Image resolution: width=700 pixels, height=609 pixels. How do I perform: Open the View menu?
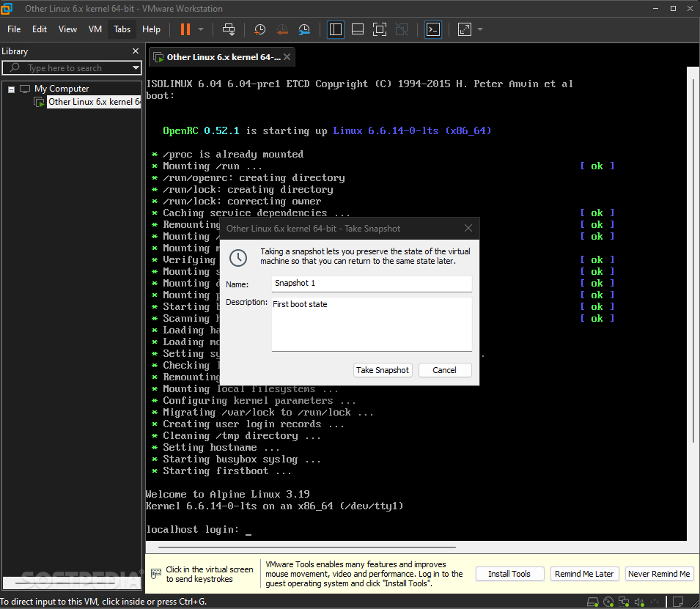67,29
